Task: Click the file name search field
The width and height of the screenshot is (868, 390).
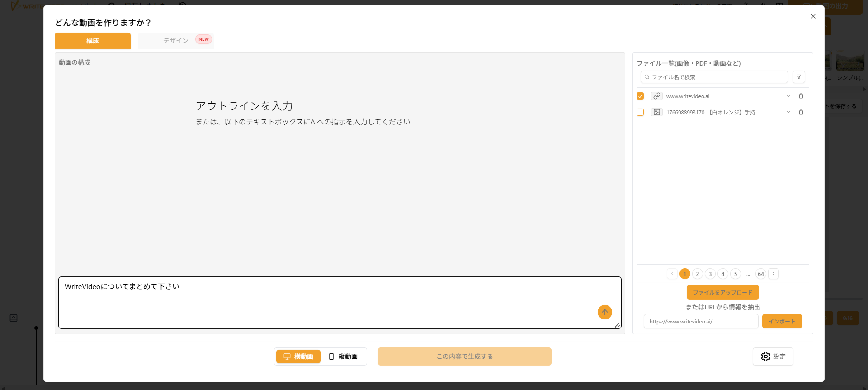Action: pos(714,77)
